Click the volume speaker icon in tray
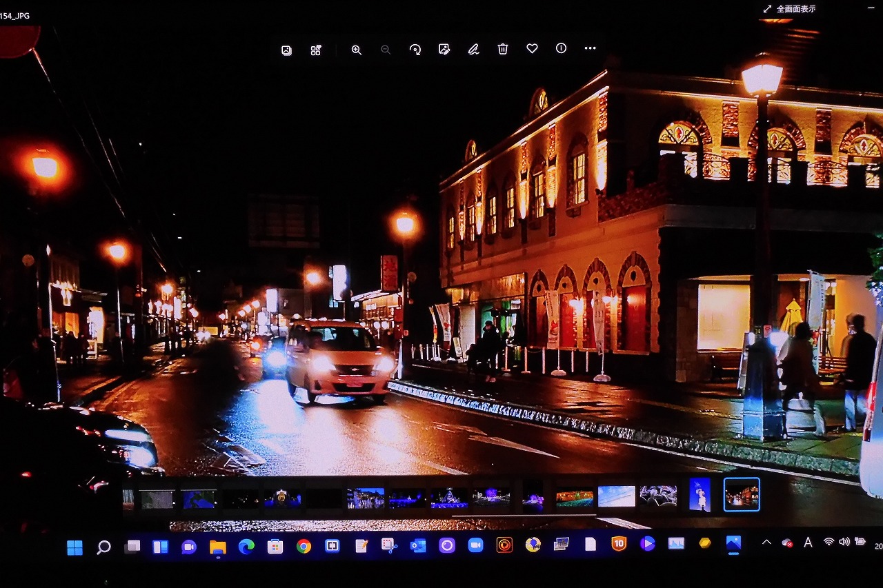 pos(844,542)
